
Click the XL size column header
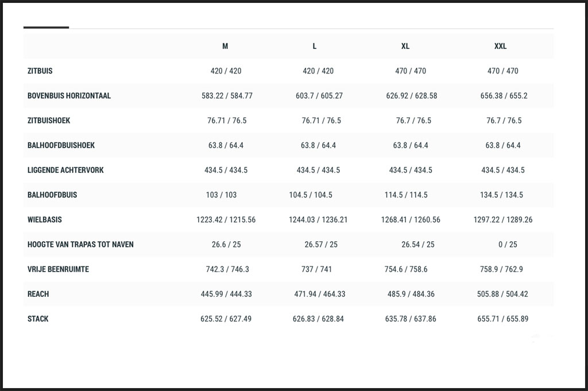click(405, 46)
